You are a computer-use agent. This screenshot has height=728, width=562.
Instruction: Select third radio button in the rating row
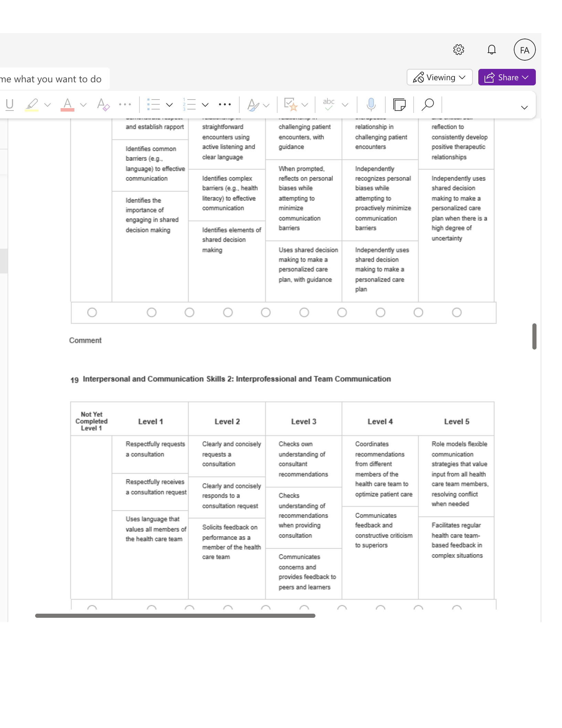click(189, 312)
